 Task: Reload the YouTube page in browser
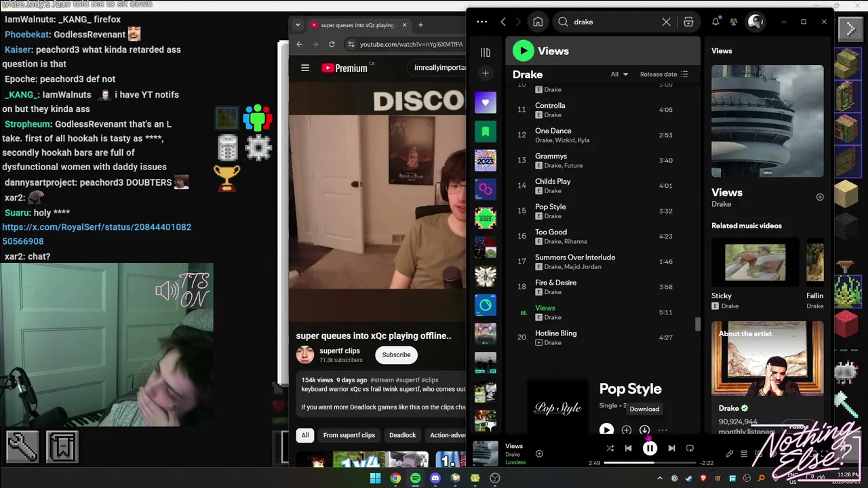tap(332, 45)
